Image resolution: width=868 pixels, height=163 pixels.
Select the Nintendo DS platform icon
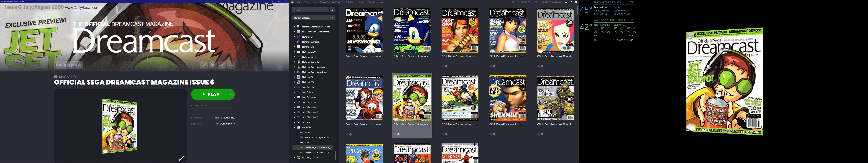[x=299, y=77]
